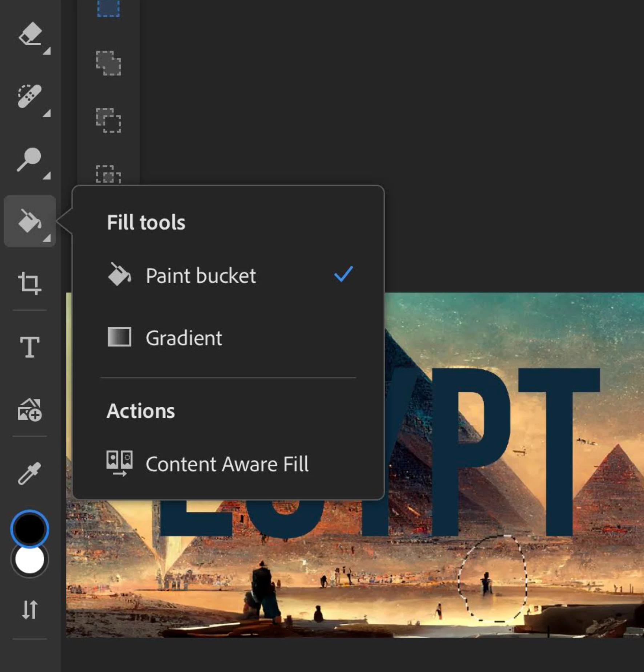Image resolution: width=644 pixels, height=672 pixels.
Task: Select the Spot Healing brush tool
Action: pyautogui.click(x=30, y=96)
